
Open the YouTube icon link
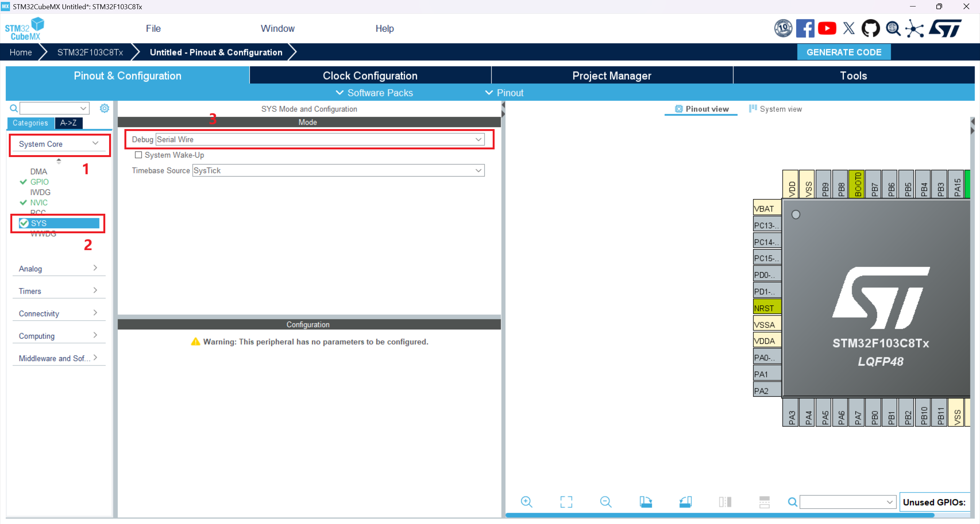point(827,29)
